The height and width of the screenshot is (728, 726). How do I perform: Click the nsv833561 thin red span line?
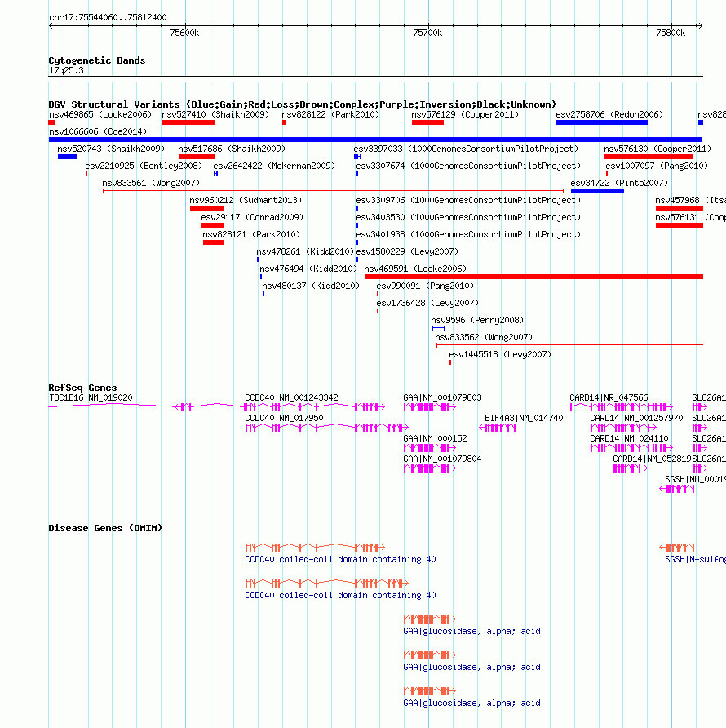point(334,191)
